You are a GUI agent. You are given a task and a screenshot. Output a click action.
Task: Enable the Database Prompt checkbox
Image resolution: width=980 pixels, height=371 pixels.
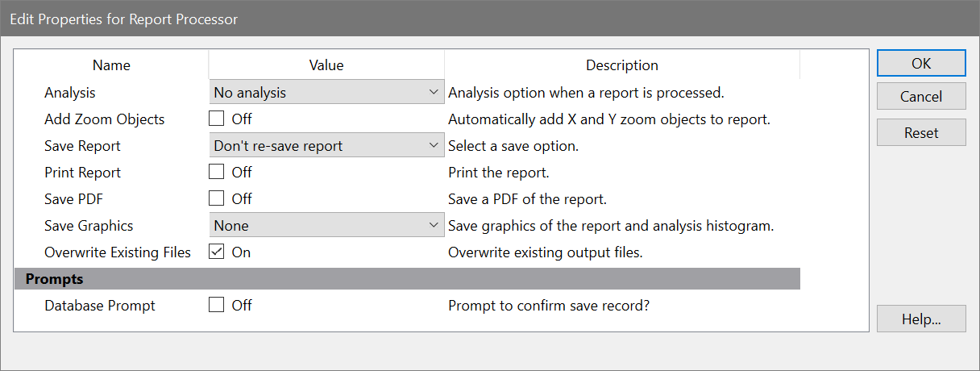(216, 306)
